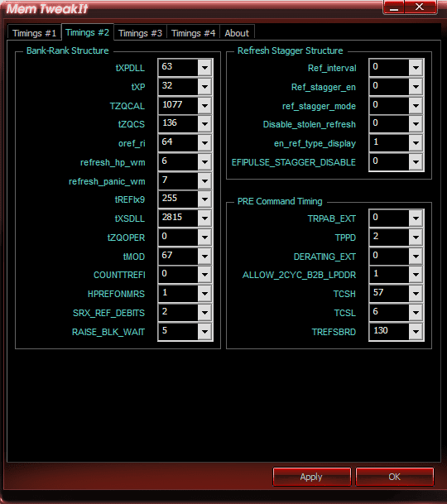Open the Timings #4 tab
The height and width of the screenshot is (504, 447).
click(193, 33)
